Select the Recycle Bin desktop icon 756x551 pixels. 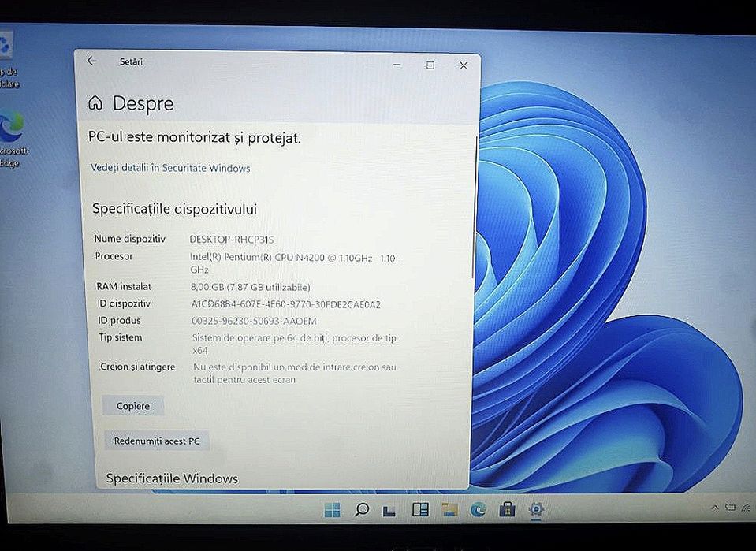[9, 60]
